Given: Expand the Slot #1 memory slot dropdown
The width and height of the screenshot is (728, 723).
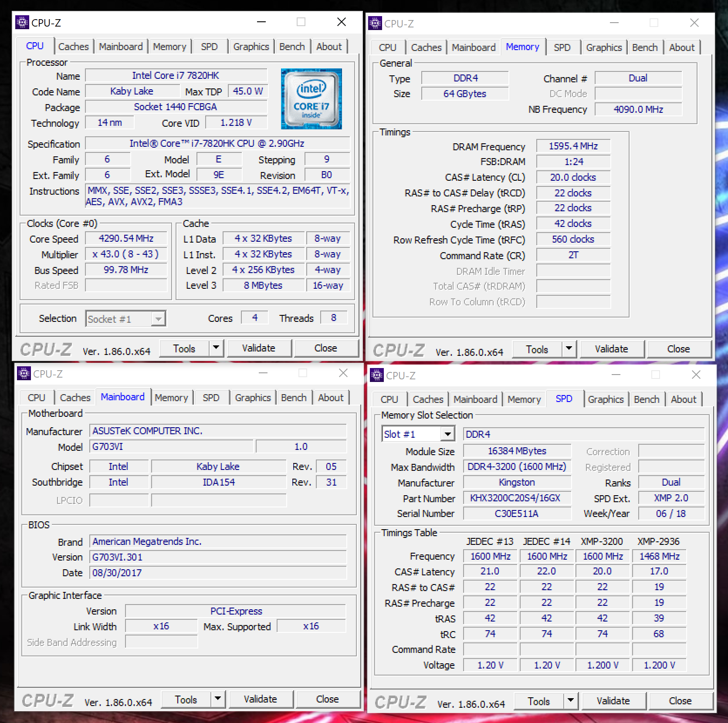Looking at the screenshot, I should tap(447, 434).
